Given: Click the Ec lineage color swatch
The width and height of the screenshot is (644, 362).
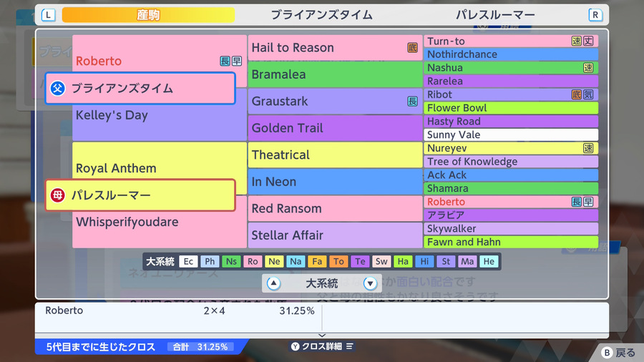Looking at the screenshot, I should 188,261.
